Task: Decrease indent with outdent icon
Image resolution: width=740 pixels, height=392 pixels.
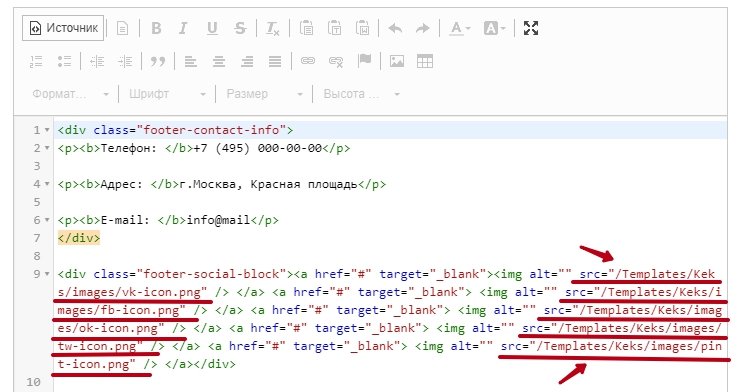Action: tap(97, 61)
